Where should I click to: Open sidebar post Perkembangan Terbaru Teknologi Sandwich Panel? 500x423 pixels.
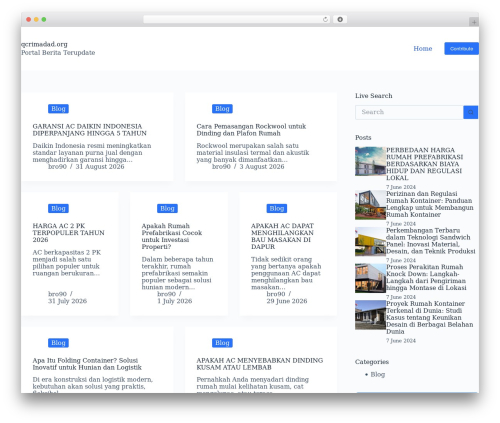(x=431, y=241)
